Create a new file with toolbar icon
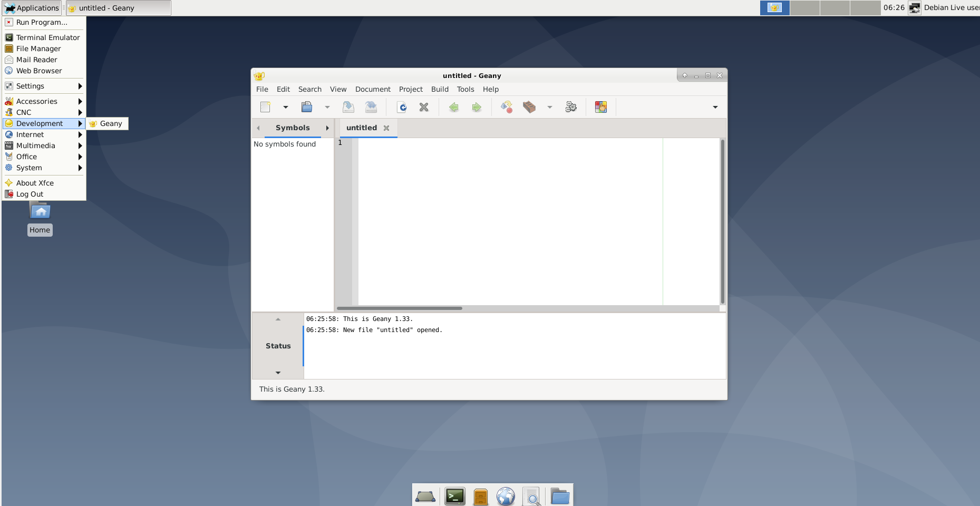Image resolution: width=980 pixels, height=506 pixels. [265, 107]
